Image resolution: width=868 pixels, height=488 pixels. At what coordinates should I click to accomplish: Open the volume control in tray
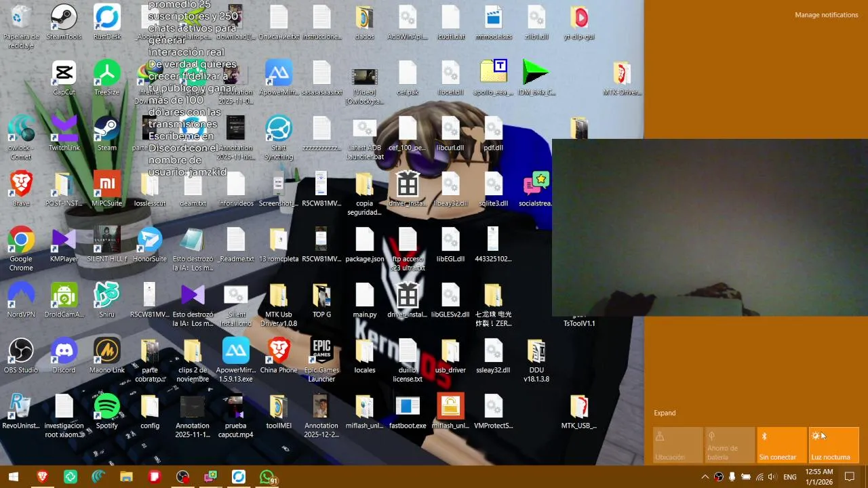point(772,477)
